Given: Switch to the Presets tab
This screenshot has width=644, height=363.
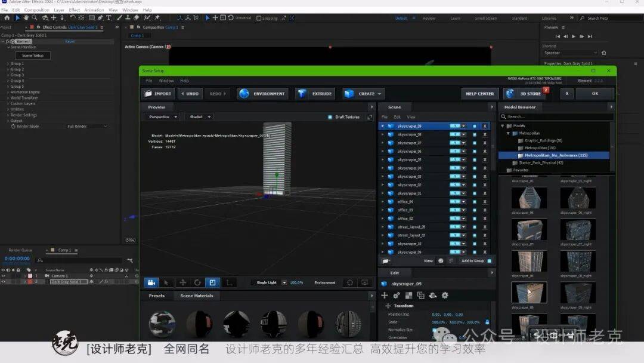Looking at the screenshot, I should (x=156, y=296).
